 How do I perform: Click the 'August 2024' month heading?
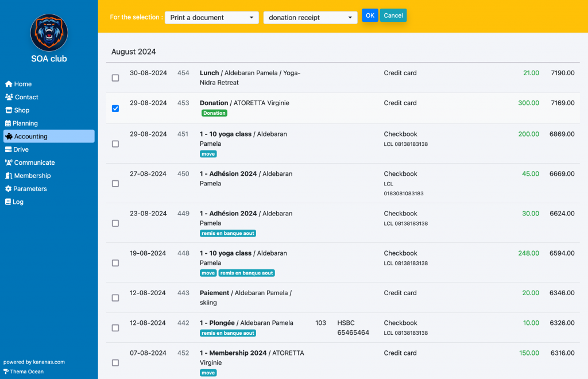pyautogui.click(x=133, y=52)
